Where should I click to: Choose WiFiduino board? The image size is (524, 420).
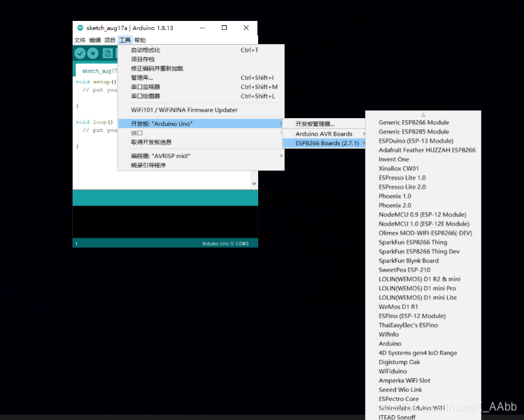[423, 371]
